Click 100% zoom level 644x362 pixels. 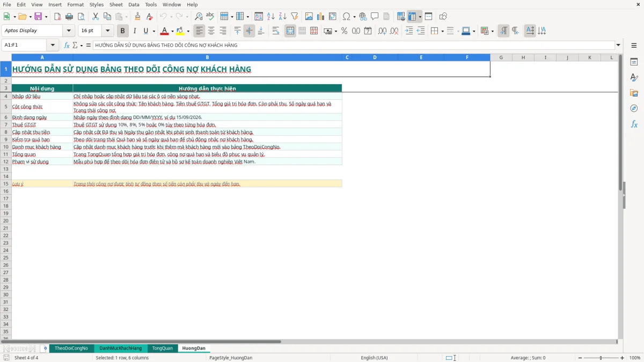(x=635, y=358)
